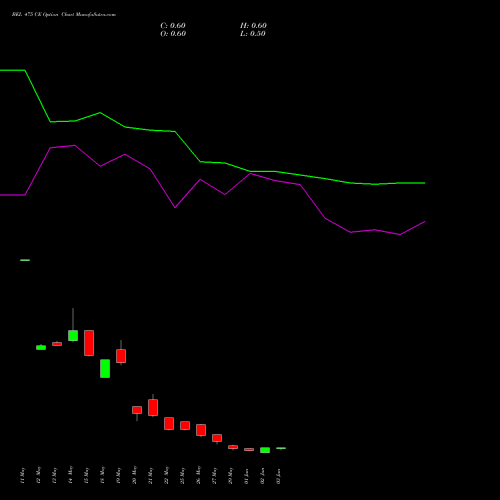Select the low value 'L: 0.50'
500x500 pixels.
[253, 34]
